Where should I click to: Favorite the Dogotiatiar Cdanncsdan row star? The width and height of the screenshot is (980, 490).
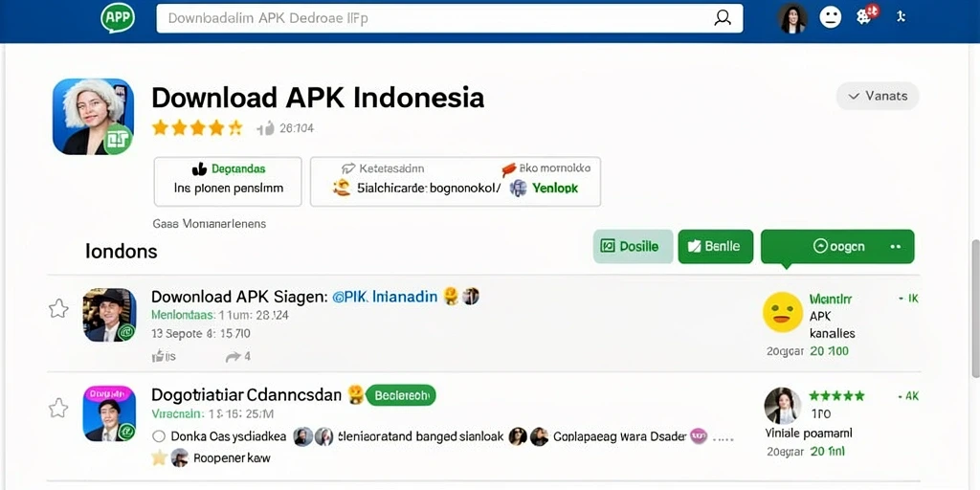click(58, 408)
